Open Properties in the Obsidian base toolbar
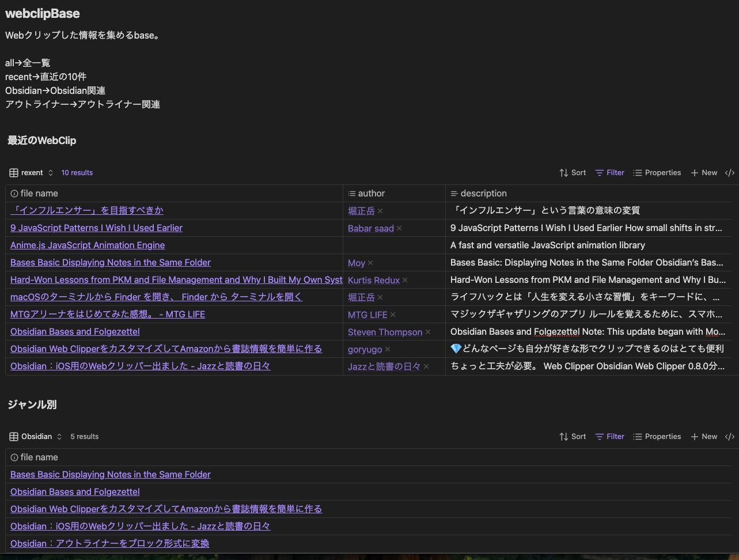The image size is (739, 560). (657, 437)
